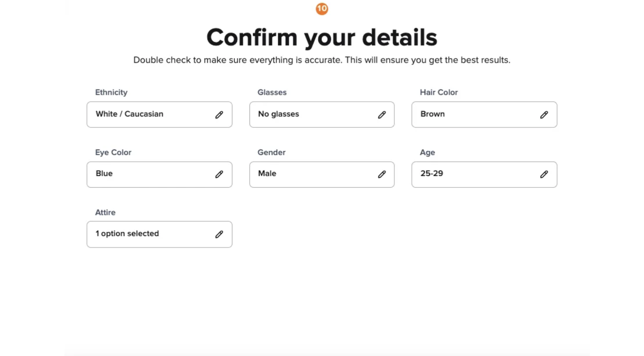Click the Ethnicity field label
The height and width of the screenshot is (356, 644).
click(111, 92)
